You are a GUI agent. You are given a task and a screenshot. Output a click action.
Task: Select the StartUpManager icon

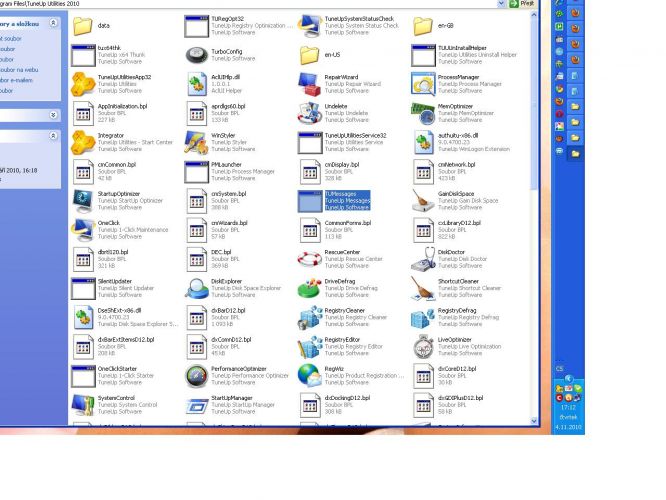(x=196, y=405)
